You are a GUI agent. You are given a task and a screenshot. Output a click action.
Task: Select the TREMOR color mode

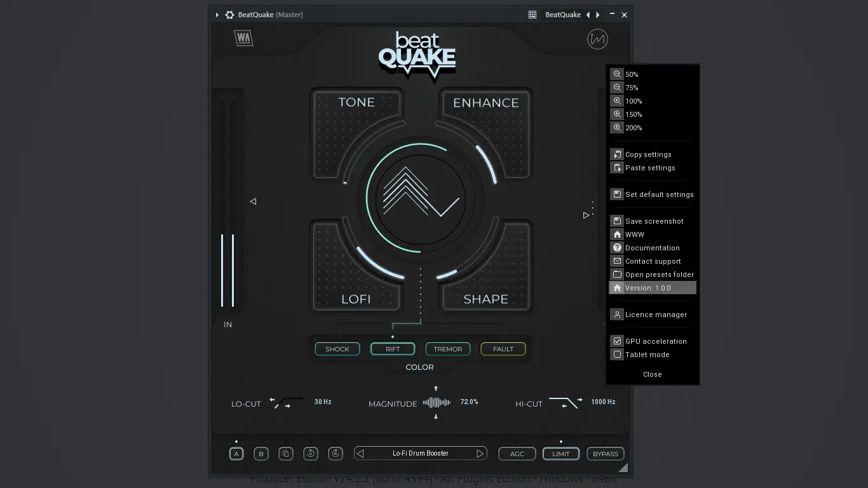tap(447, 349)
